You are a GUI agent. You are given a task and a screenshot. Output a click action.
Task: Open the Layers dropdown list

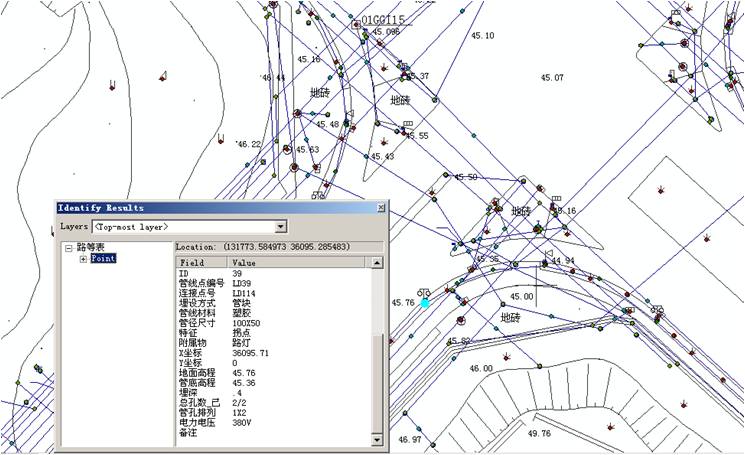280,227
